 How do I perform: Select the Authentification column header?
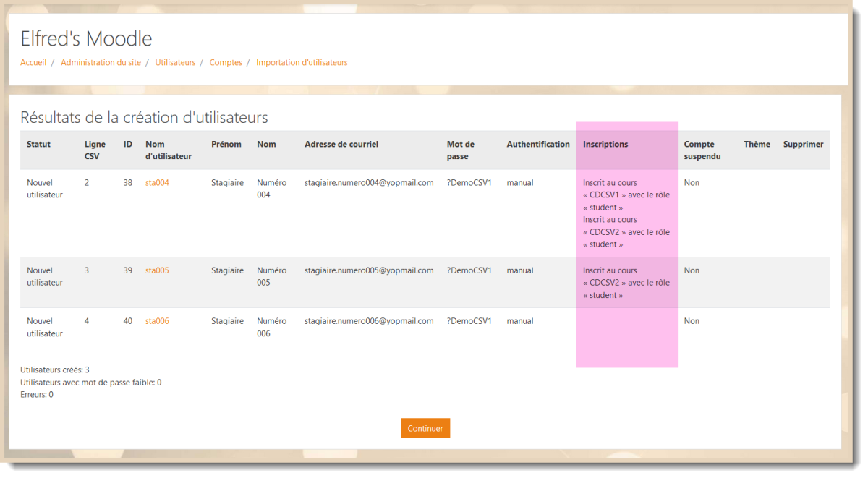click(538, 145)
